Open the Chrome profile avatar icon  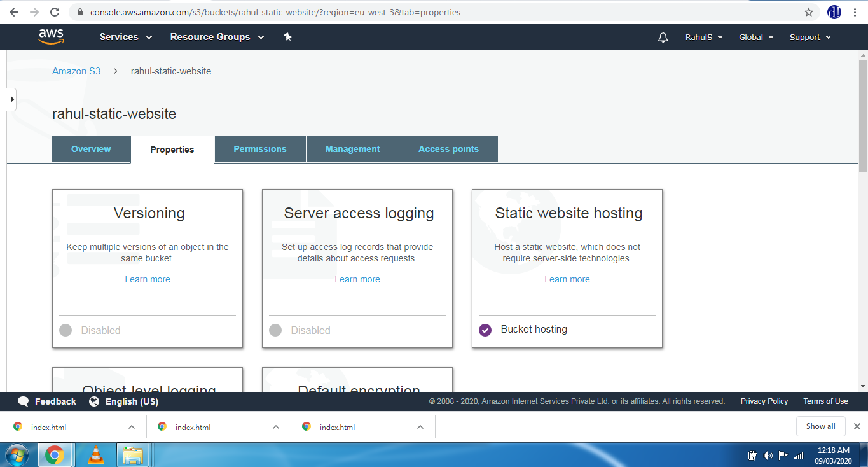click(x=834, y=12)
